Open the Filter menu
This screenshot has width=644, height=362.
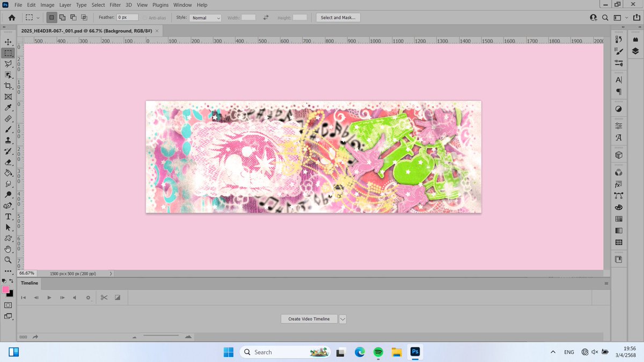click(x=115, y=5)
